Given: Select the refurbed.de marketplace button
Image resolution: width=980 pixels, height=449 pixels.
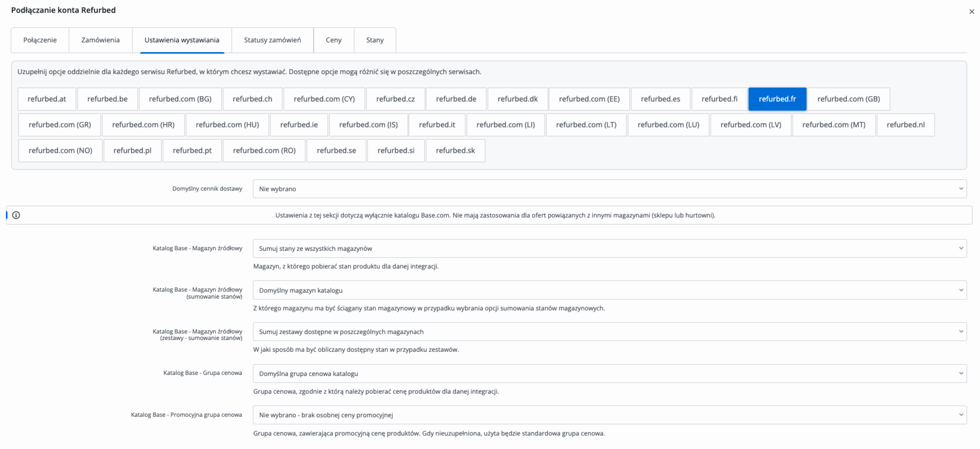Looking at the screenshot, I should [456, 99].
